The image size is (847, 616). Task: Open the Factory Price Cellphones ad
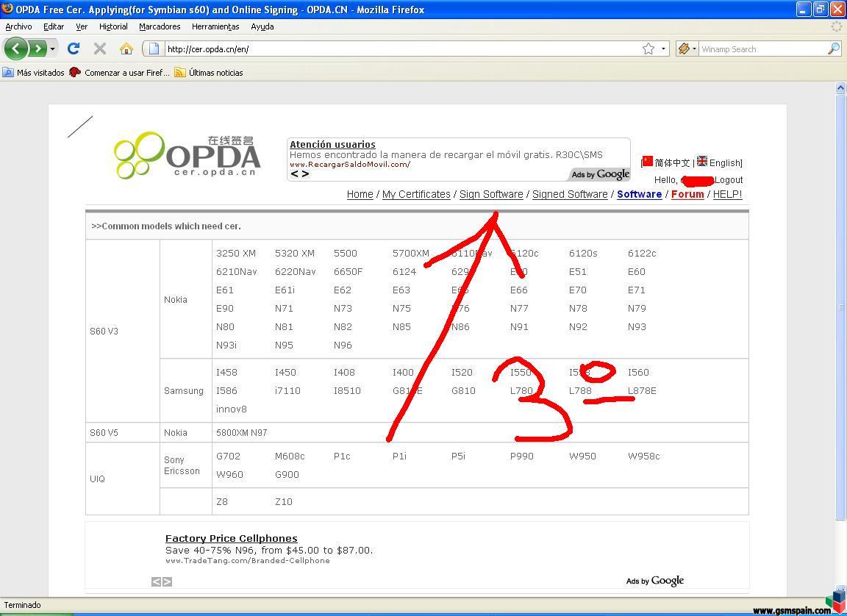[231, 538]
